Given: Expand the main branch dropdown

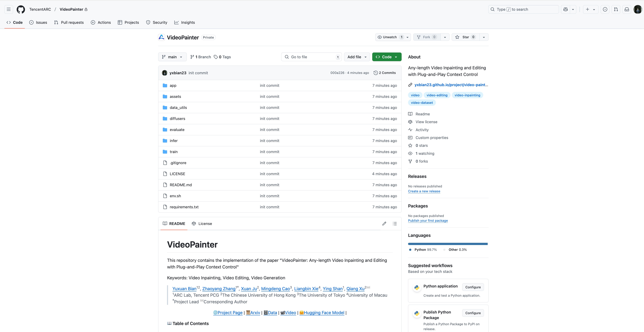Looking at the screenshot, I should pos(172,57).
